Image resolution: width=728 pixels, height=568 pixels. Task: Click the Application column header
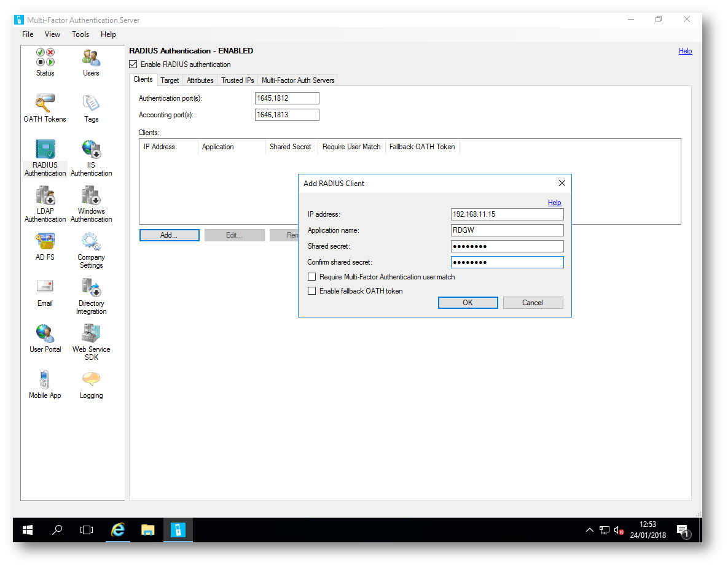232,147
